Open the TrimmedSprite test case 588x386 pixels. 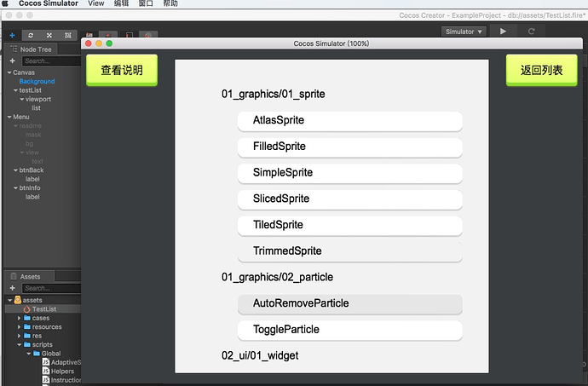(350, 251)
